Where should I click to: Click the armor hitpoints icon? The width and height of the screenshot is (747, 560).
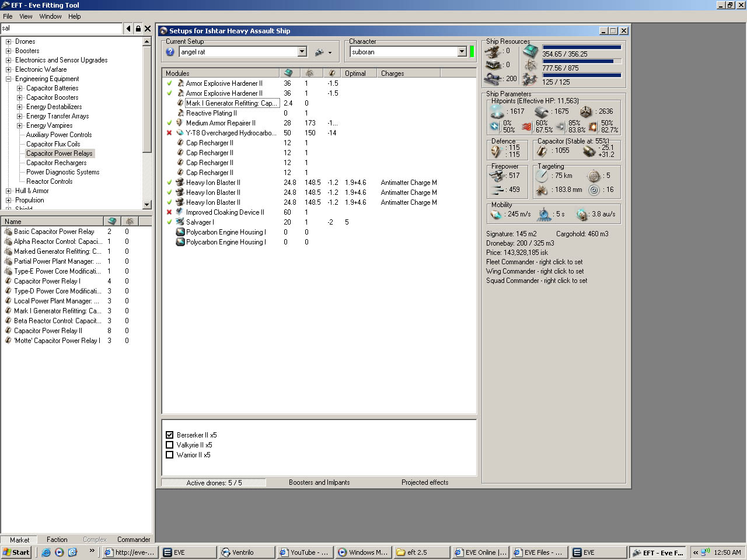click(x=542, y=111)
